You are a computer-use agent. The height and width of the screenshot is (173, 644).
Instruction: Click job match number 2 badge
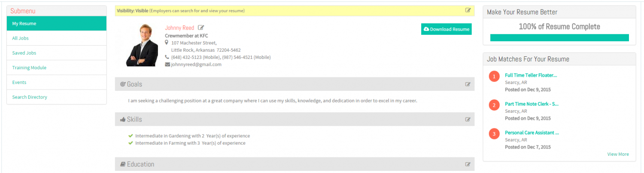pos(494,105)
